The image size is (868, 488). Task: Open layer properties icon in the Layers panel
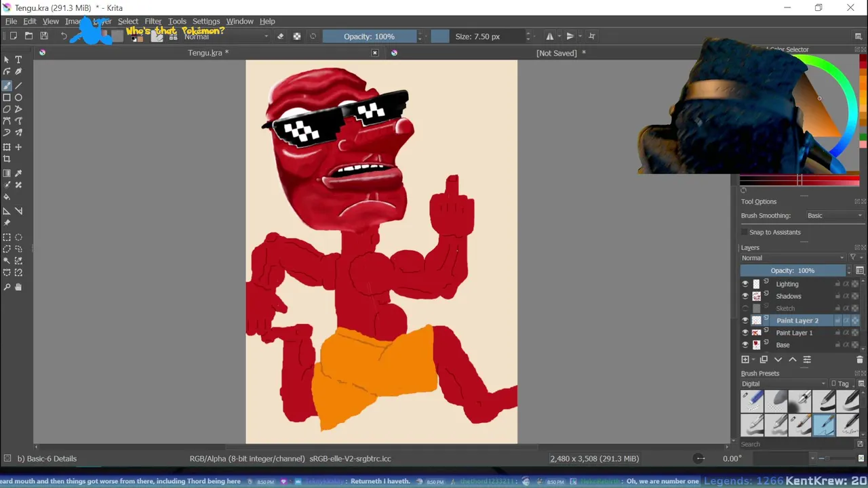807,360
